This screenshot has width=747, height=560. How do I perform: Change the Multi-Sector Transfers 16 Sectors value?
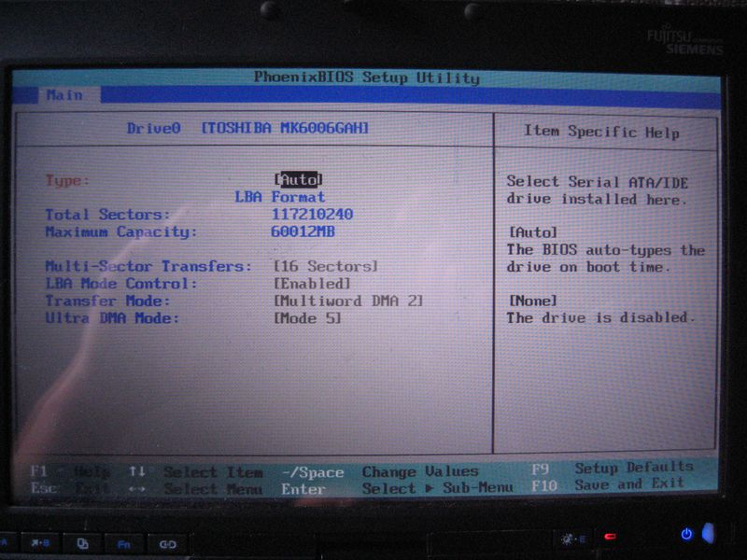coord(326,266)
